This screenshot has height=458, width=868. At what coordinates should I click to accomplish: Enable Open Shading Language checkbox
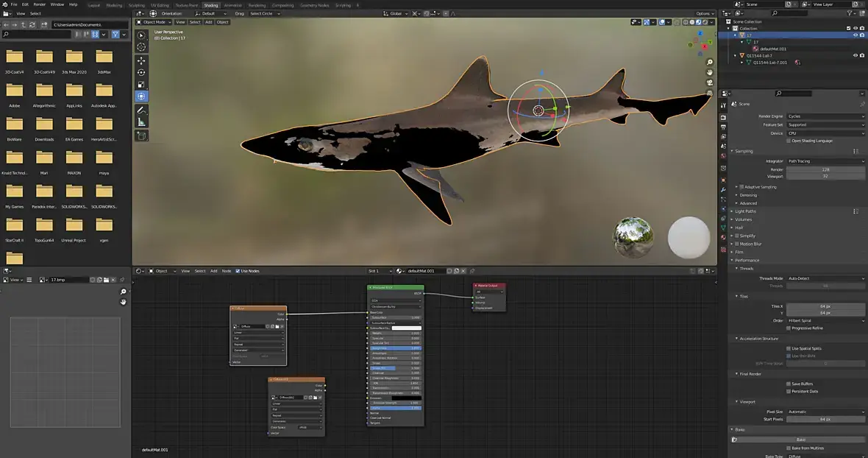[x=789, y=141]
